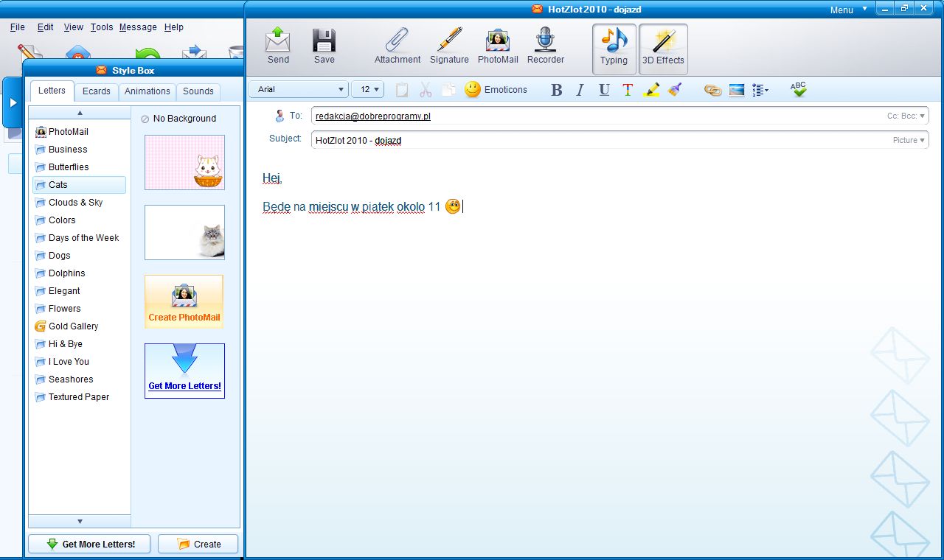Select the I Love You category

click(x=79, y=362)
